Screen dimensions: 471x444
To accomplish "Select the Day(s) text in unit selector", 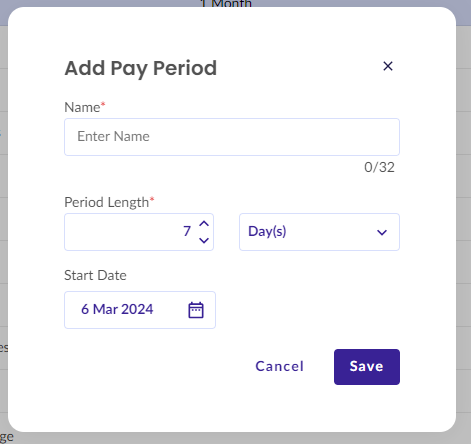I will [x=267, y=231].
